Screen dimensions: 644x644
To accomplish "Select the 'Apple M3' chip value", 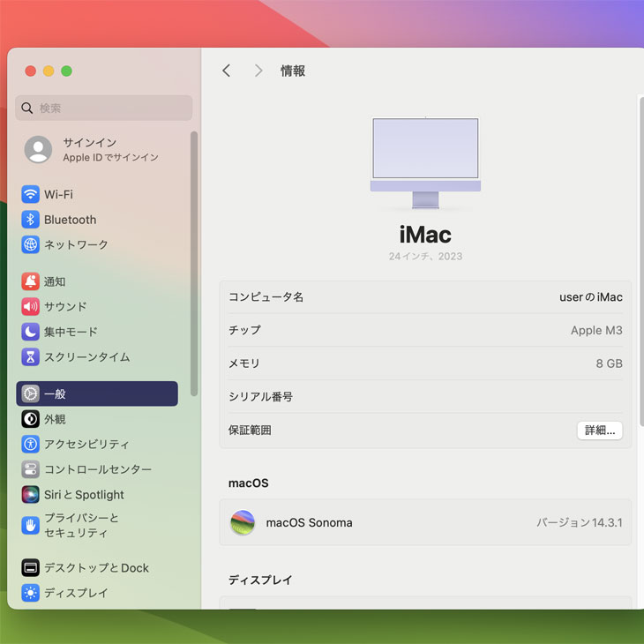I will (x=596, y=330).
